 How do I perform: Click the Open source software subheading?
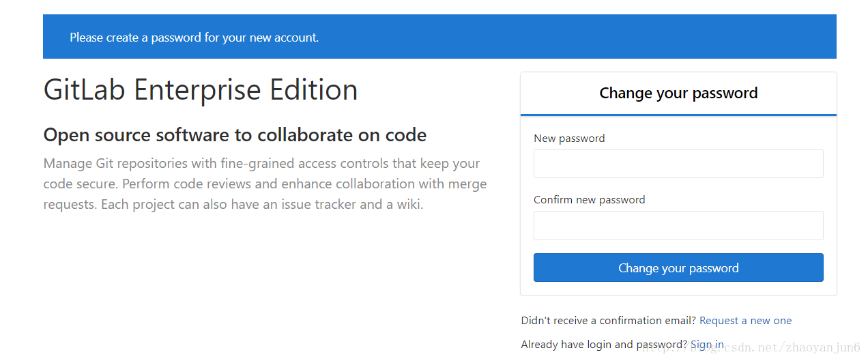click(x=235, y=135)
